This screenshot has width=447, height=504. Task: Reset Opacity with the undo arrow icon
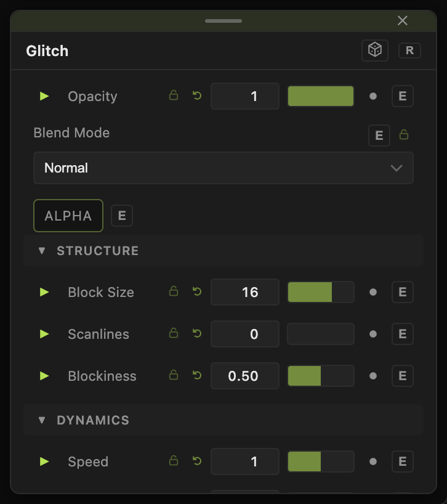197,96
